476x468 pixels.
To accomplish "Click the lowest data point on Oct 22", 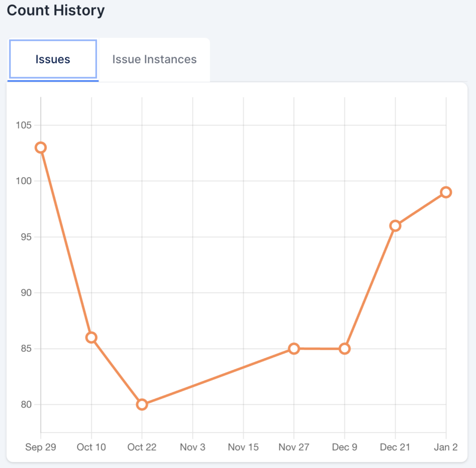I will pyautogui.click(x=142, y=404).
